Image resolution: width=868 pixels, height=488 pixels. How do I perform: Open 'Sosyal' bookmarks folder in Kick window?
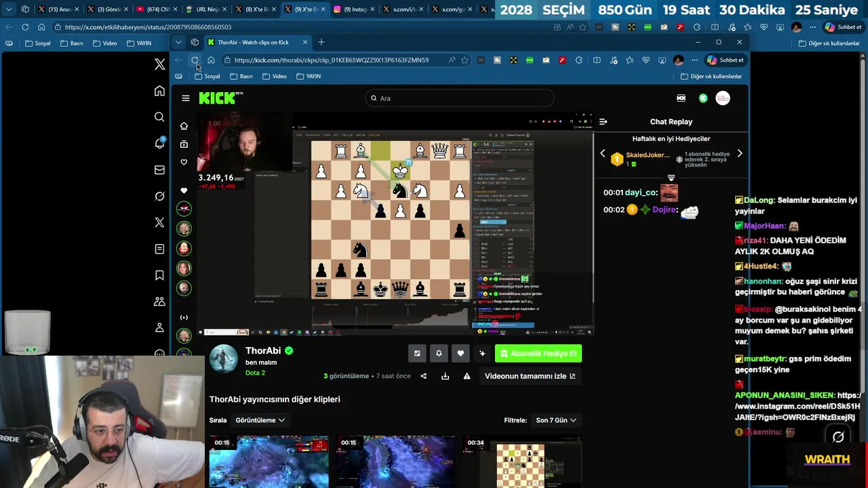click(x=208, y=77)
